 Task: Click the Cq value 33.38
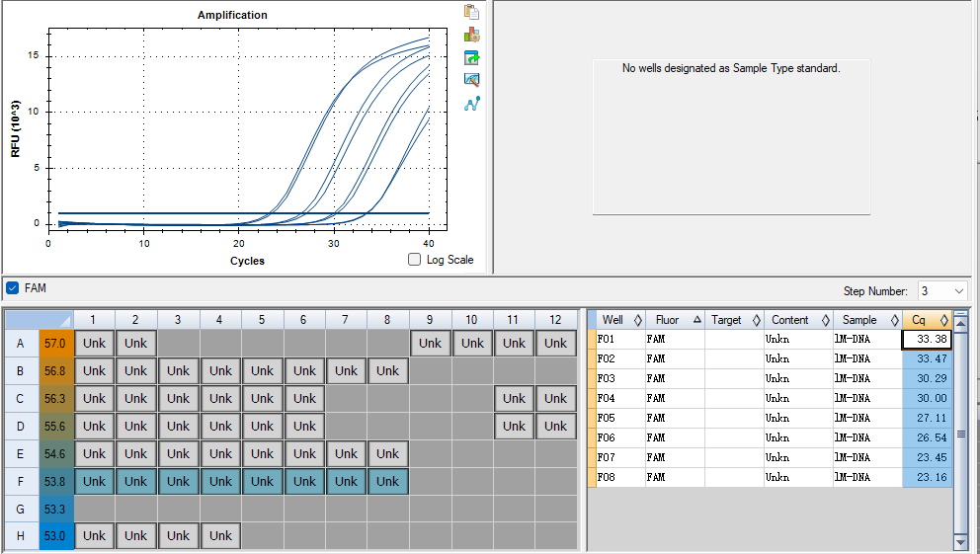point(928,340)
